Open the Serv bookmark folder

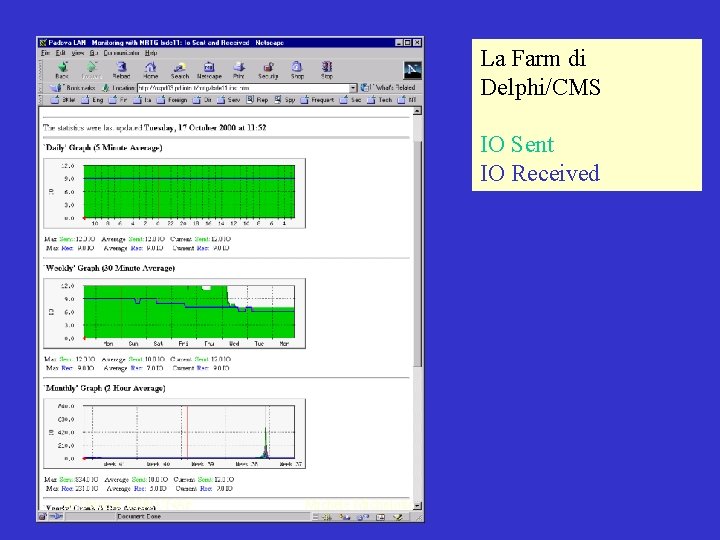click(x=229, y=100)
